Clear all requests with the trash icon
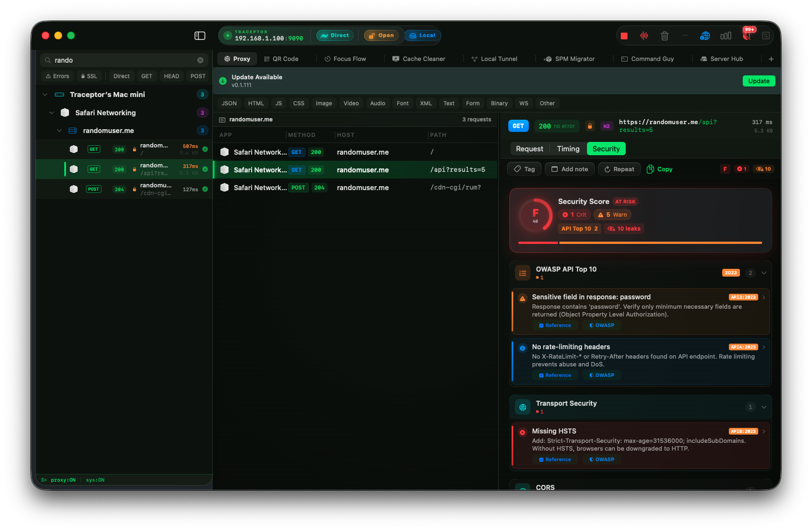 tap(665, 36)
